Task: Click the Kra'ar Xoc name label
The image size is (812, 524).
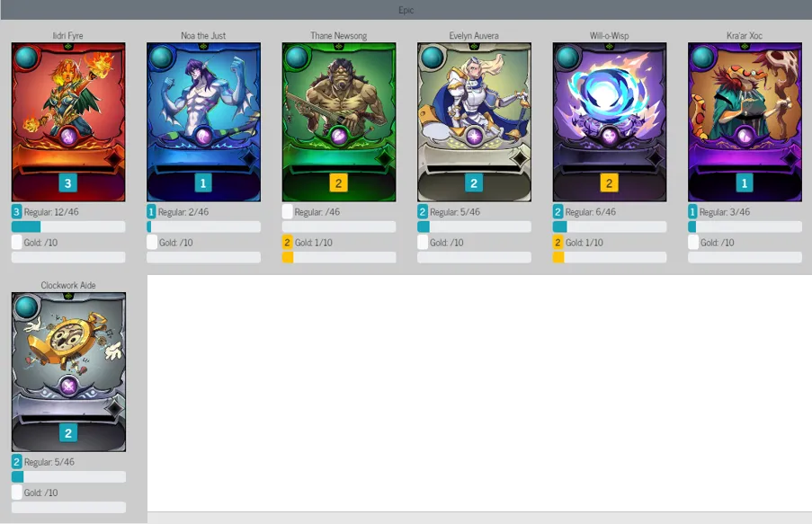Action: click(745, 35)
